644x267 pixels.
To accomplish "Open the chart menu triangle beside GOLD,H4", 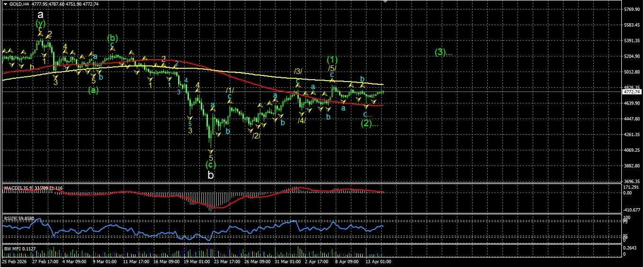I will (x=5, y=4).
